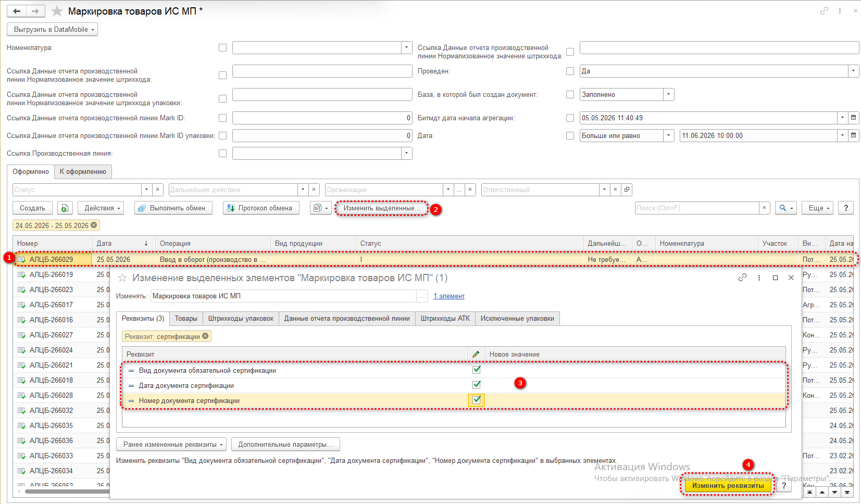Image resolution: width=861 pixels, height=504 pixels.
Task: Copy link icon in the change dialog header
Action: 742,278
